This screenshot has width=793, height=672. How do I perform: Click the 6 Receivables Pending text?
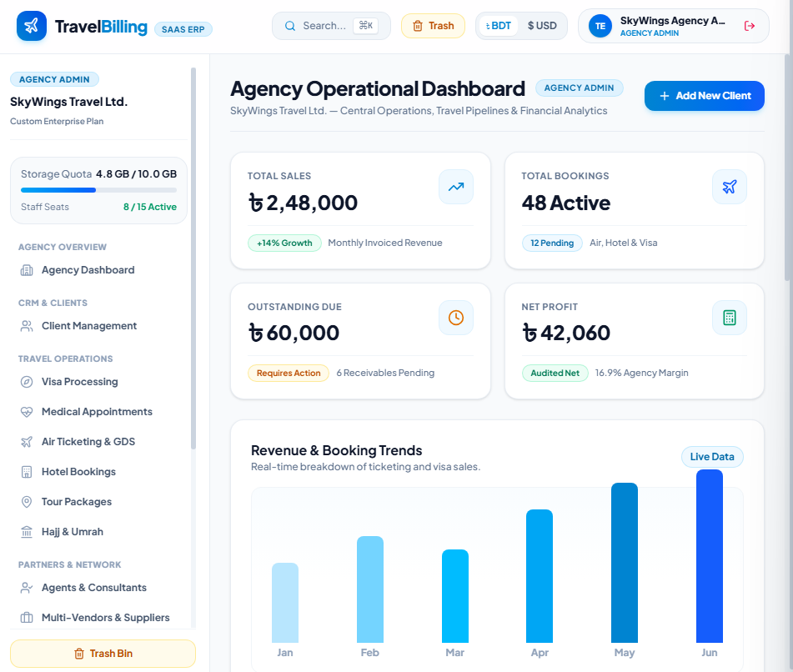[385, 373]
